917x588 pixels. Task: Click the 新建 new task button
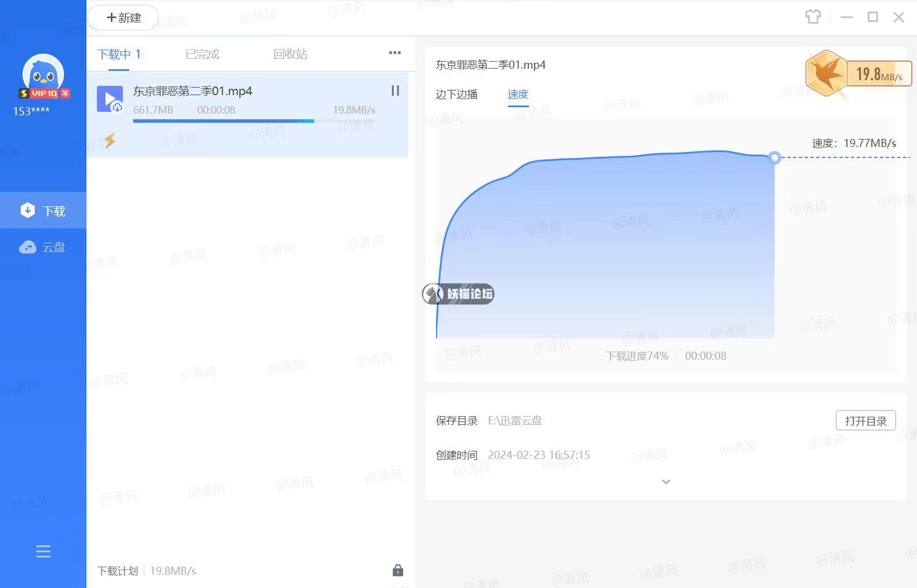tap(123, 18)
